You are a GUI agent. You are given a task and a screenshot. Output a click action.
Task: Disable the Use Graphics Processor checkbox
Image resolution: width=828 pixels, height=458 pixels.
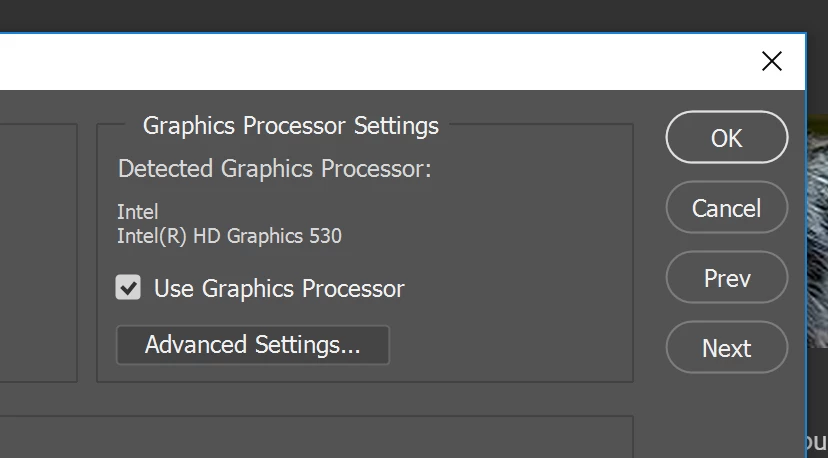[128, 287]
